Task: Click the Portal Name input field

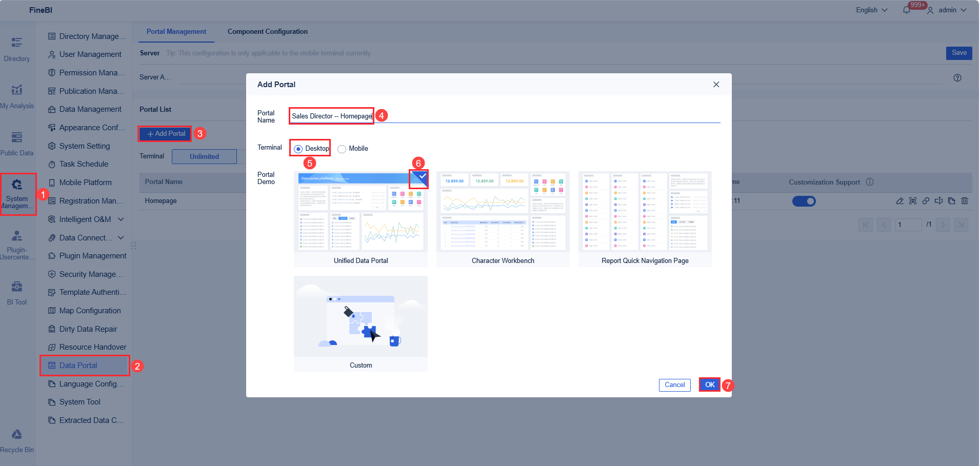Action: coord(505,116)
